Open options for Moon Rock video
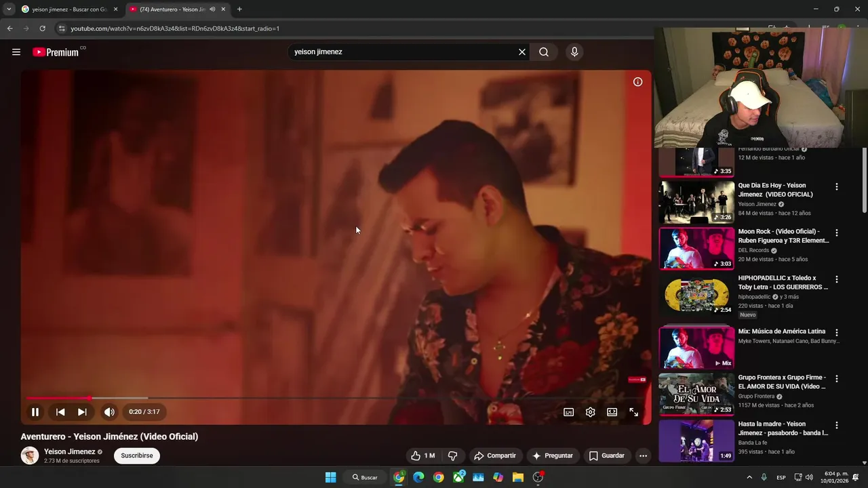868x488 pixels. (836, 232)
